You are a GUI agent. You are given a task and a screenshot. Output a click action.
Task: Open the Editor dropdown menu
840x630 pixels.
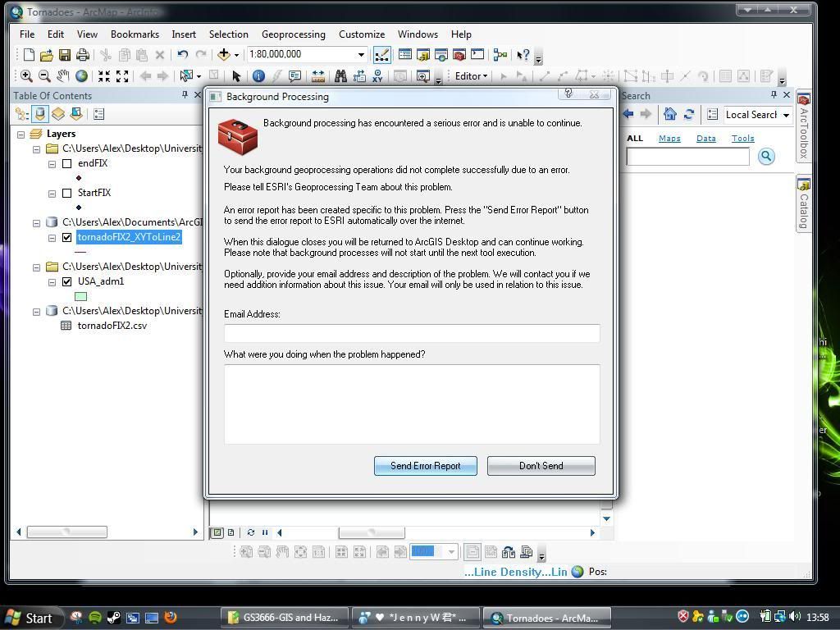[471, 76]
